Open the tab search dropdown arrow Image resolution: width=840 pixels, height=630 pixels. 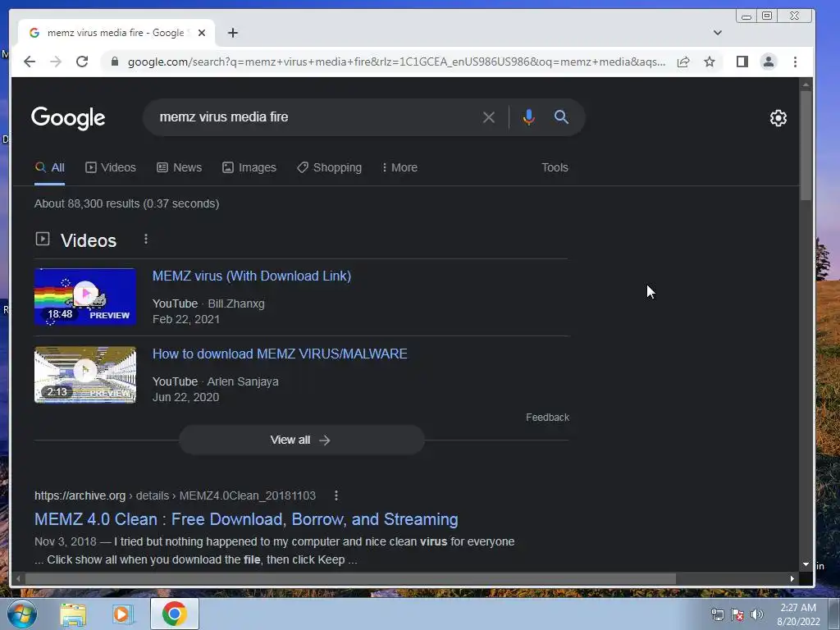coord(717,33)
